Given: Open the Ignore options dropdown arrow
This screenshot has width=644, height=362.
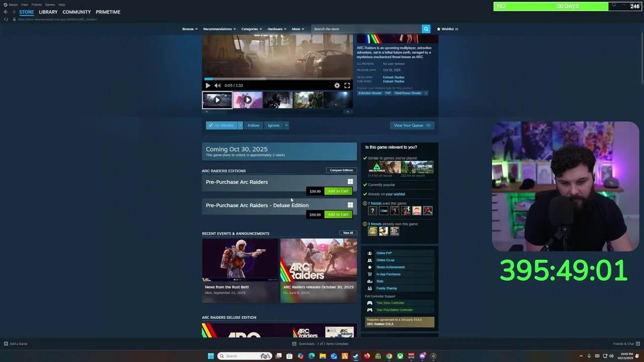Looking at the screenshot, I should pyautogui.click(x=286, y=125).
